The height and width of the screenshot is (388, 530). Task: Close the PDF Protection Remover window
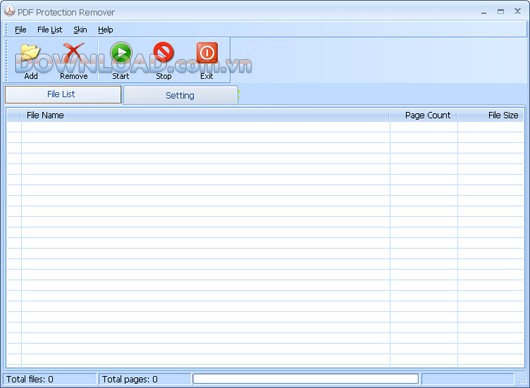click(x=517, y=11)
